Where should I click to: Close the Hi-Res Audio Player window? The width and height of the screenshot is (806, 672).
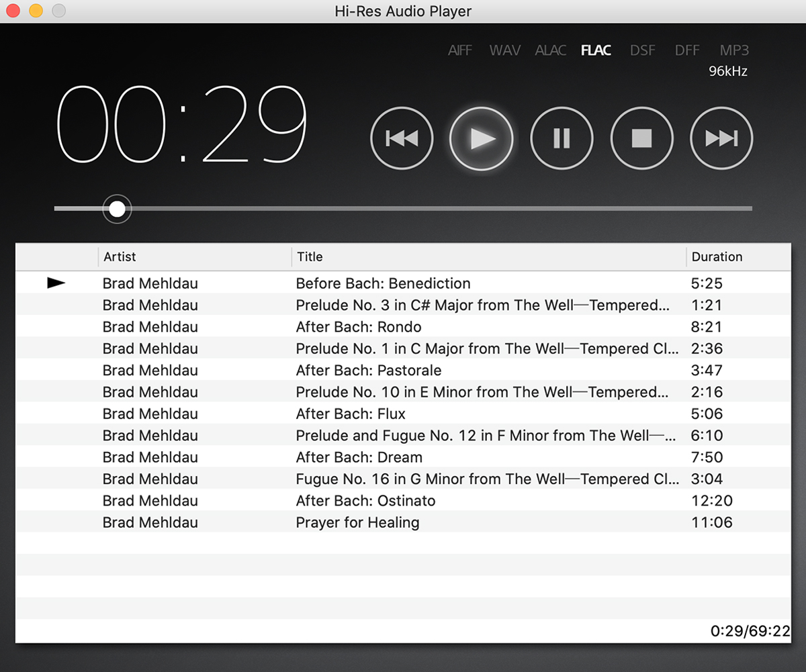pyautogui.click(x=13, y=11)
